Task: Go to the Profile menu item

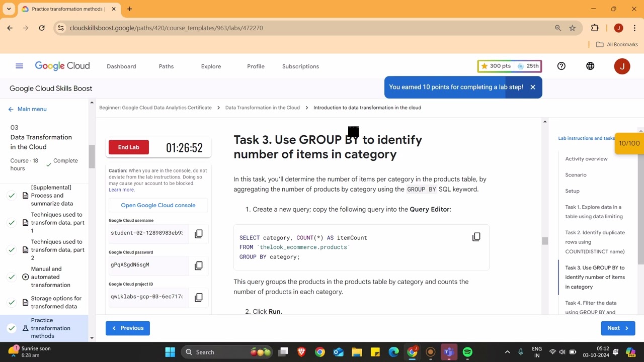Action: [x=256, y=66]
